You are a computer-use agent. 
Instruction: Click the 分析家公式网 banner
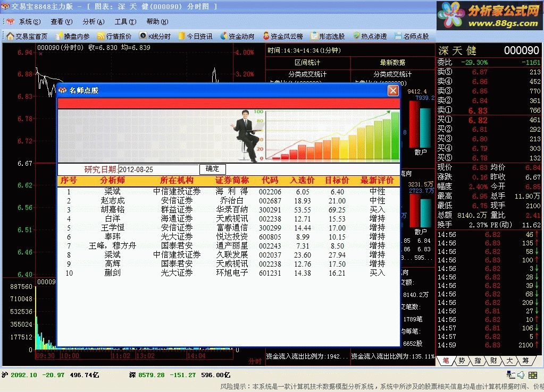click(489, 15)
